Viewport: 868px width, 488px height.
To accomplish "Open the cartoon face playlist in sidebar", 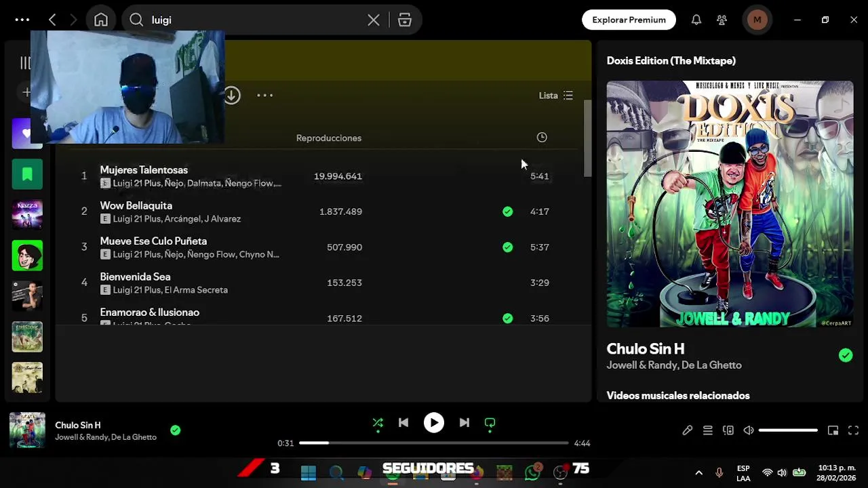I will pos(27,256).
